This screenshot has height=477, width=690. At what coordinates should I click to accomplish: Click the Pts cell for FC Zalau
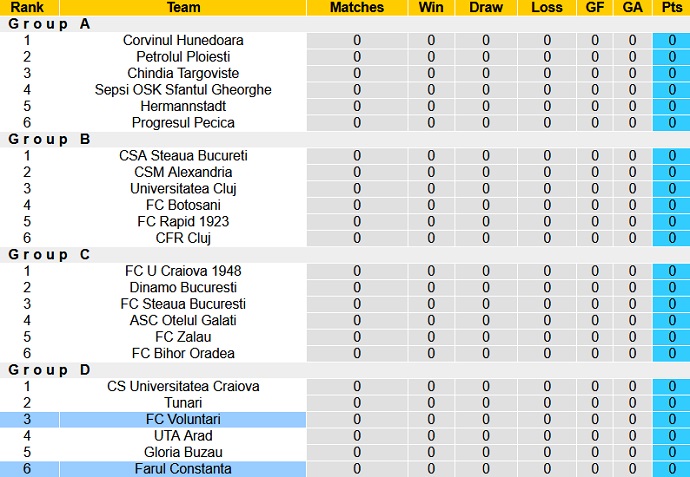point(672,337)
